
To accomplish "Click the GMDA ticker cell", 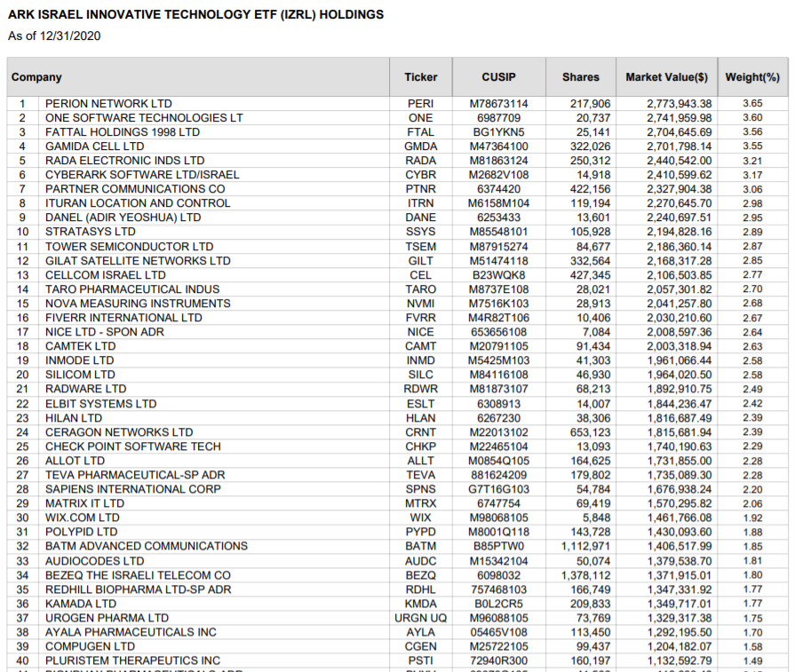I will click(x=420, y=146).
